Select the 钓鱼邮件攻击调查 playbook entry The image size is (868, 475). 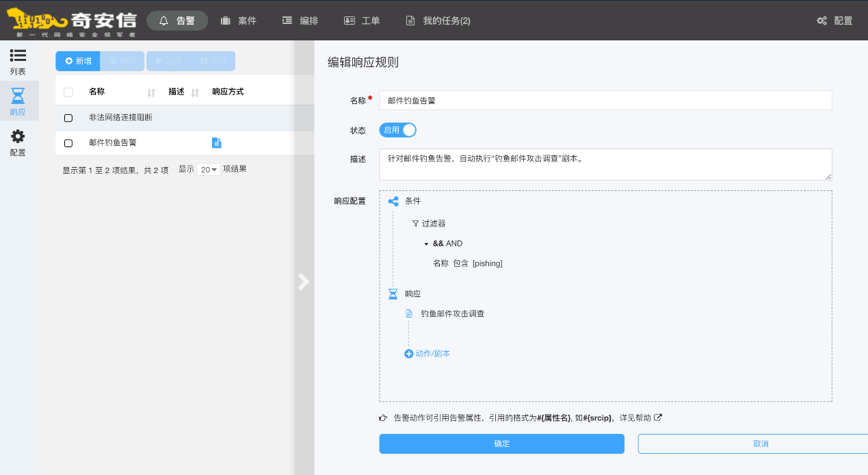(453, 313)
